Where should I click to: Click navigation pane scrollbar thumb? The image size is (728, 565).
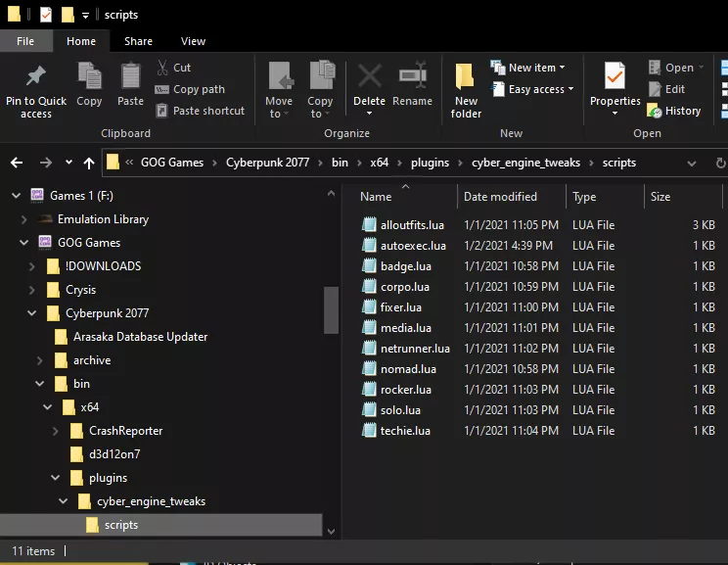331,309
